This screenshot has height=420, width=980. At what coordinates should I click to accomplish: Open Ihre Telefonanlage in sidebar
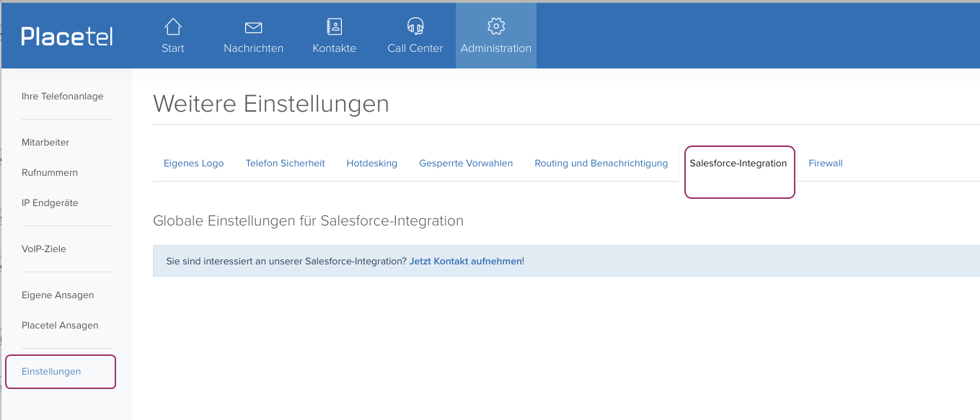(x=63, y=97)
